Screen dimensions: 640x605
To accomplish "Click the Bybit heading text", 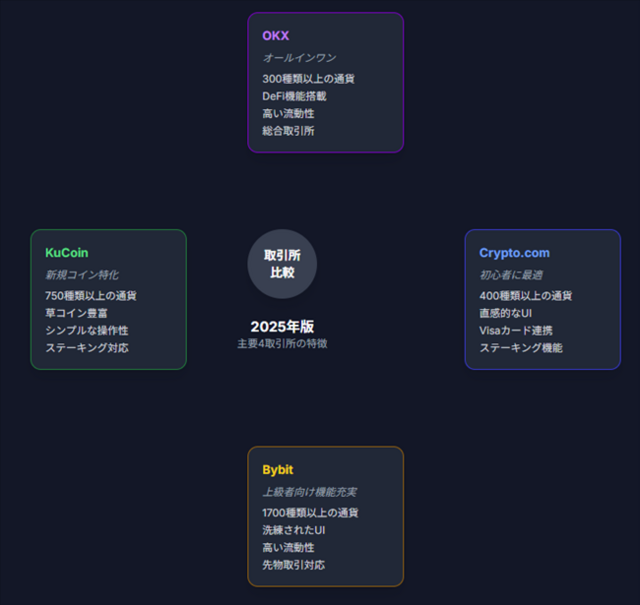I will point(278,470).
